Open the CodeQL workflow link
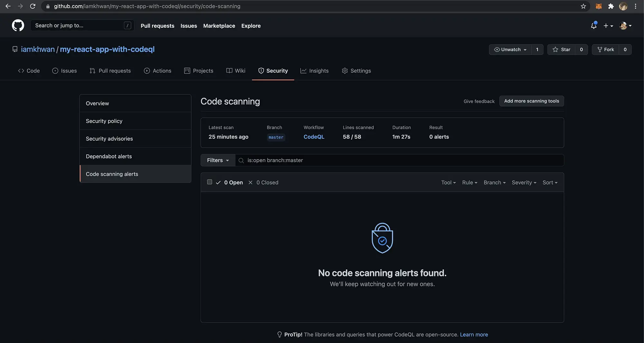644x343 pixels. 314,137
